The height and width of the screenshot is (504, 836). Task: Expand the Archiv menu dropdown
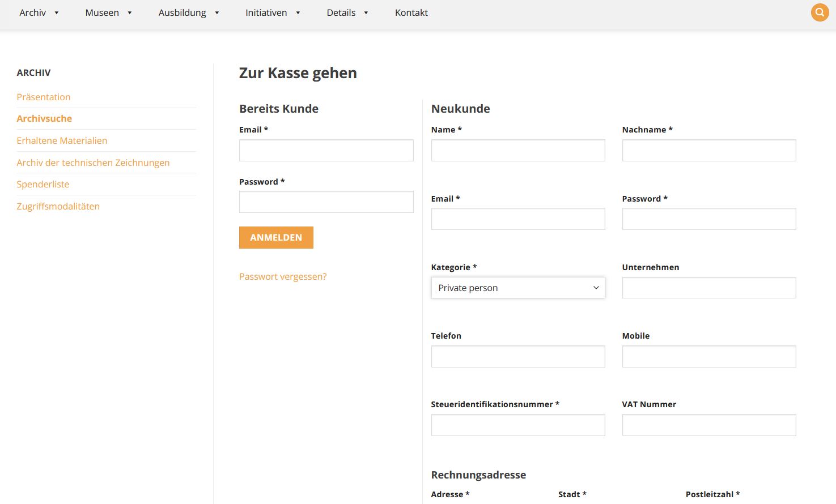point(39,12)
